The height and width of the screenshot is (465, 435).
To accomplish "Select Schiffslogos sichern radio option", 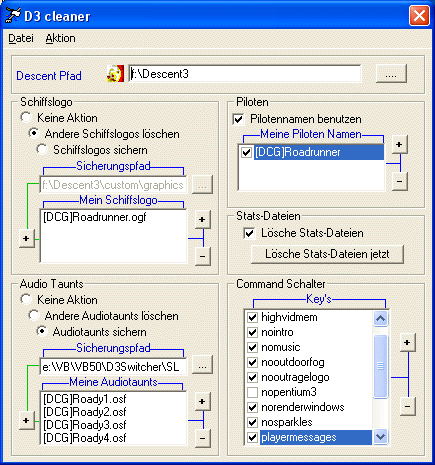I will tap(42, 150).
